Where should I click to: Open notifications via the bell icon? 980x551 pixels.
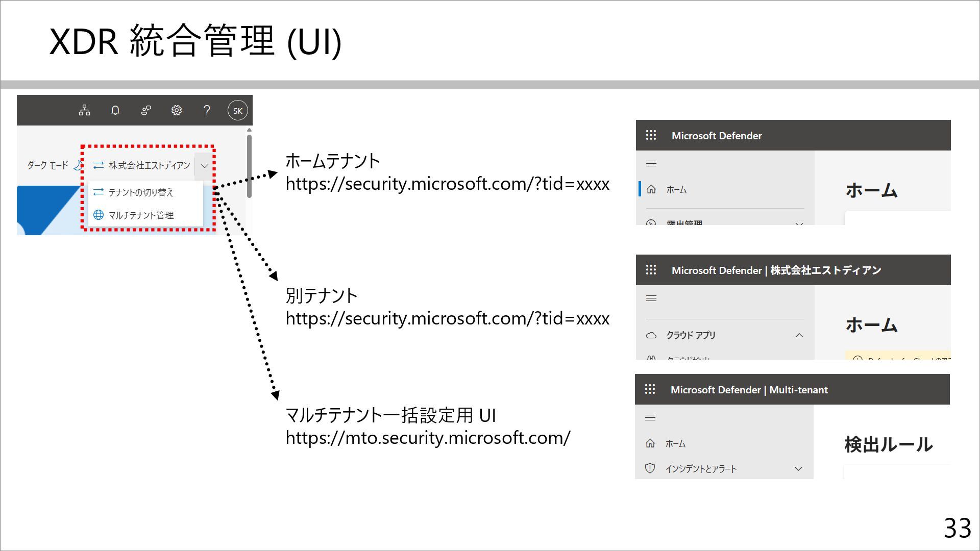[x=115, y=110]
